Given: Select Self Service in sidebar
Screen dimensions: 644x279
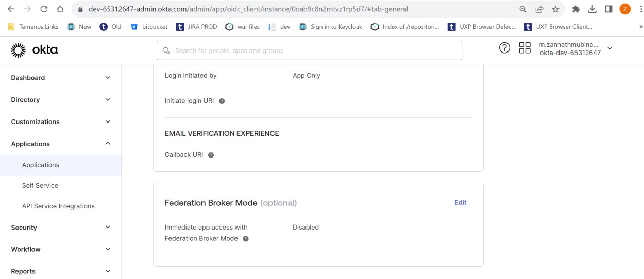Looking at the screenshot, I should click(40, 185).
